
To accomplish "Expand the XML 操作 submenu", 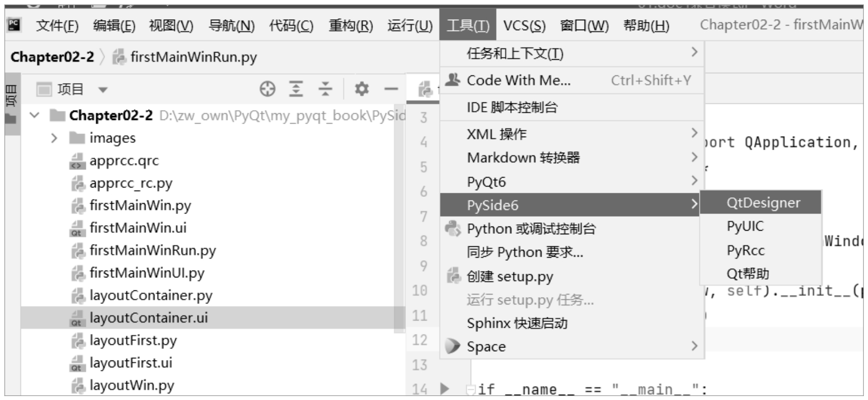I will 694,133.
